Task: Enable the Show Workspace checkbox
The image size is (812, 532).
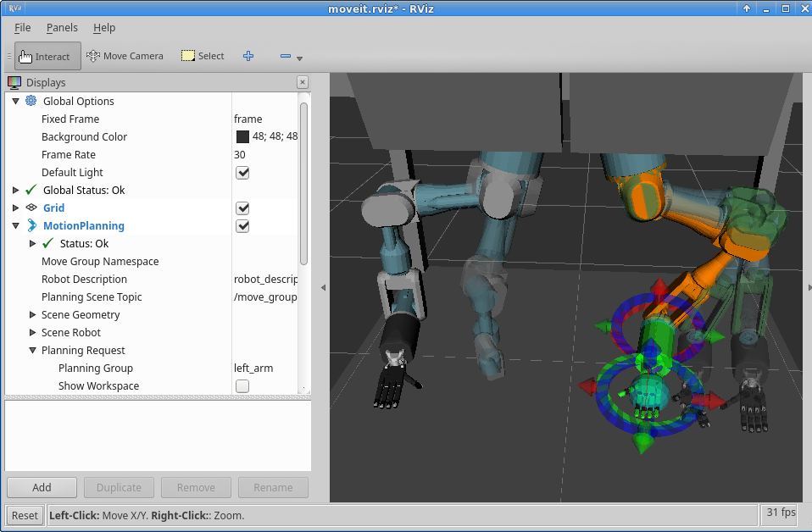Action: click(242, 386)
